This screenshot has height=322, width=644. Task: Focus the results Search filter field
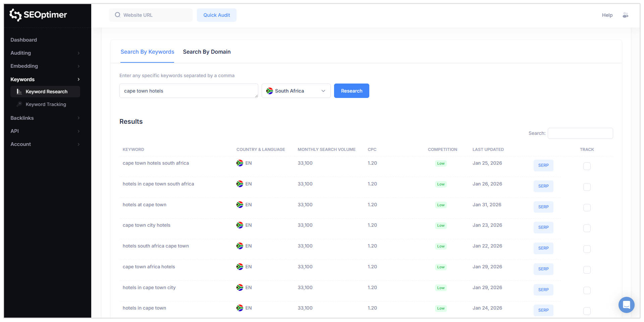(x=580, y=133)
